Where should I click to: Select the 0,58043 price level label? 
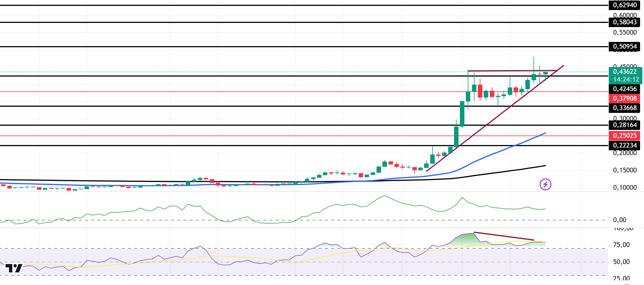(624, 22)
